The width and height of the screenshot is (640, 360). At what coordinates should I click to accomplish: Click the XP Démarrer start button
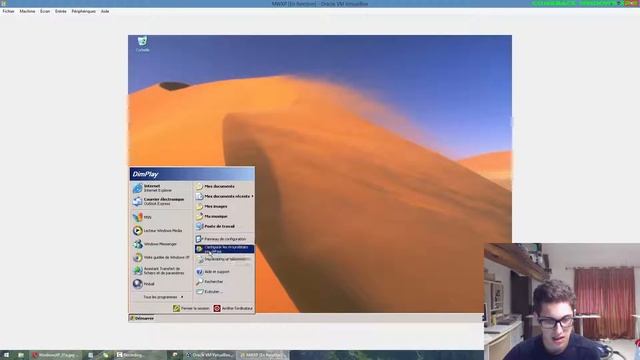coord(142,318)
